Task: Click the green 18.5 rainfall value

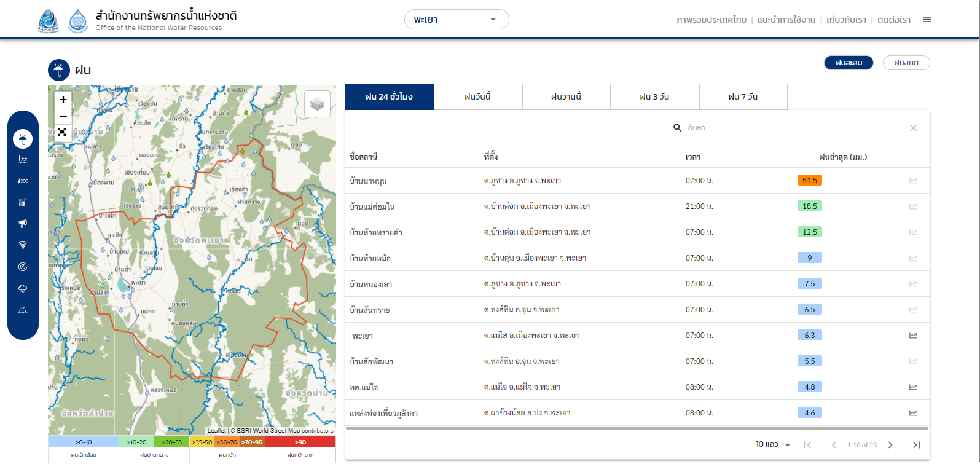Action: (810, 206)
